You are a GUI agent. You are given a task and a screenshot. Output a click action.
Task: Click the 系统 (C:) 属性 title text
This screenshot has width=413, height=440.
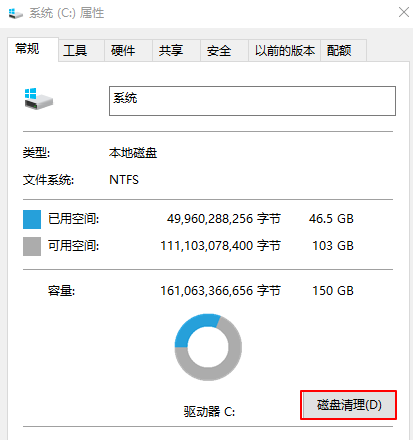[66, 13]
